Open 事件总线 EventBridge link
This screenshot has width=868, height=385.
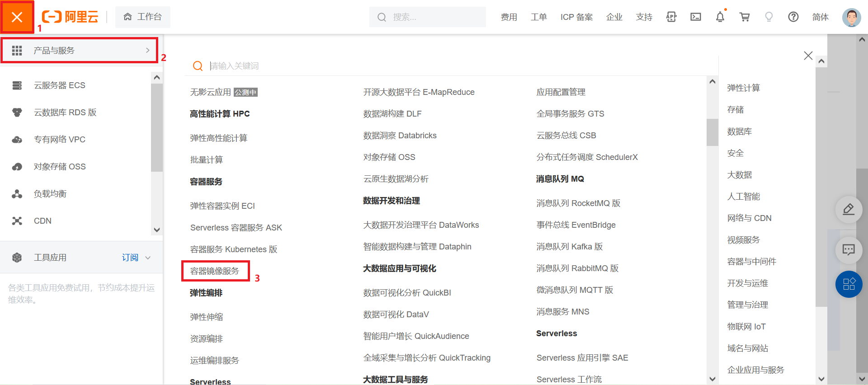pyautogui.click(x=576, y=225)
